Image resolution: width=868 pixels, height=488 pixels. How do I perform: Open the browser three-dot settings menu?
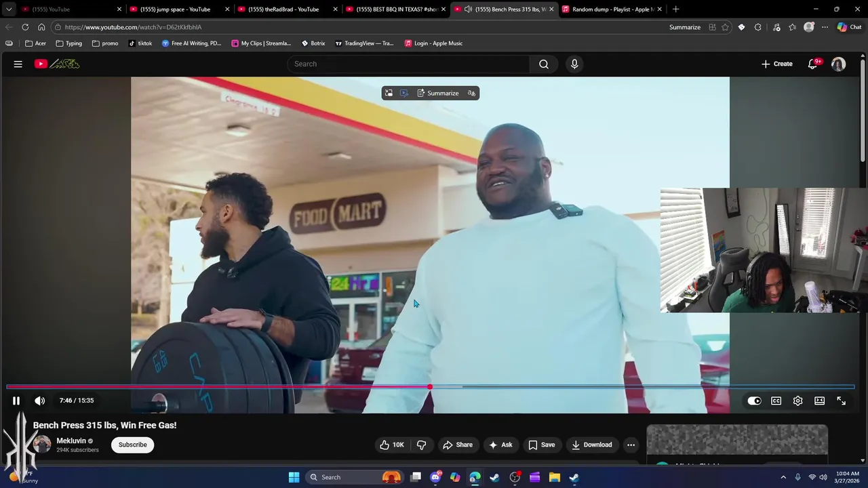pos(825,27)
